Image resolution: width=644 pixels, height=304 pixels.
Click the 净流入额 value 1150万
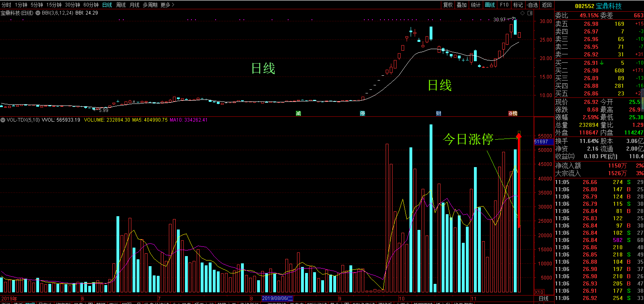pyautogui.click(x=617, y=165)
